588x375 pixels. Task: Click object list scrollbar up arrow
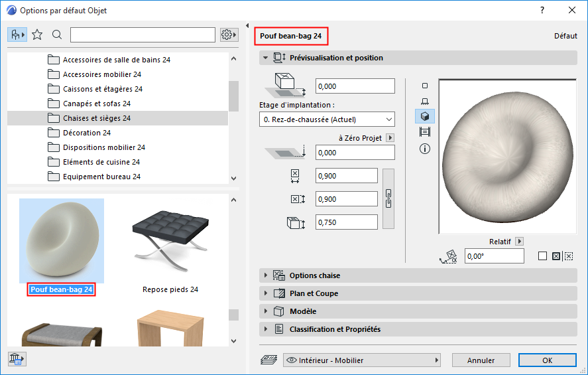233,200
